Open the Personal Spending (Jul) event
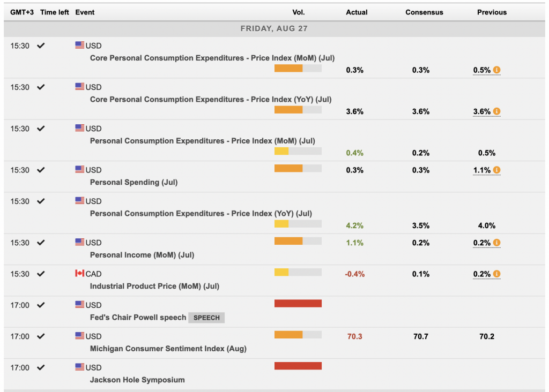549x392 pixels. pyautogui.click(x=133, y=182)
